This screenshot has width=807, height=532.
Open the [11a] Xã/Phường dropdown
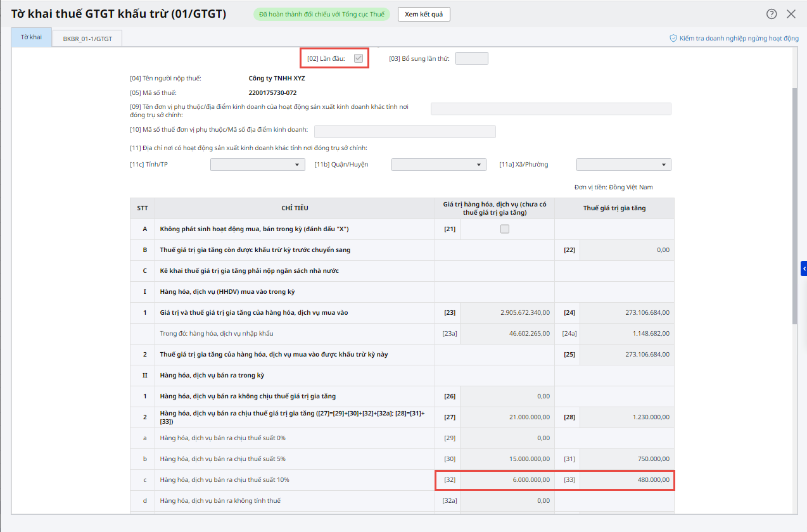[624, 165]
